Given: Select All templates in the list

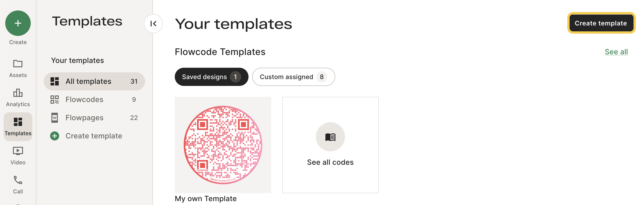Looking at the screenshot, I should (x=94, y=81).
